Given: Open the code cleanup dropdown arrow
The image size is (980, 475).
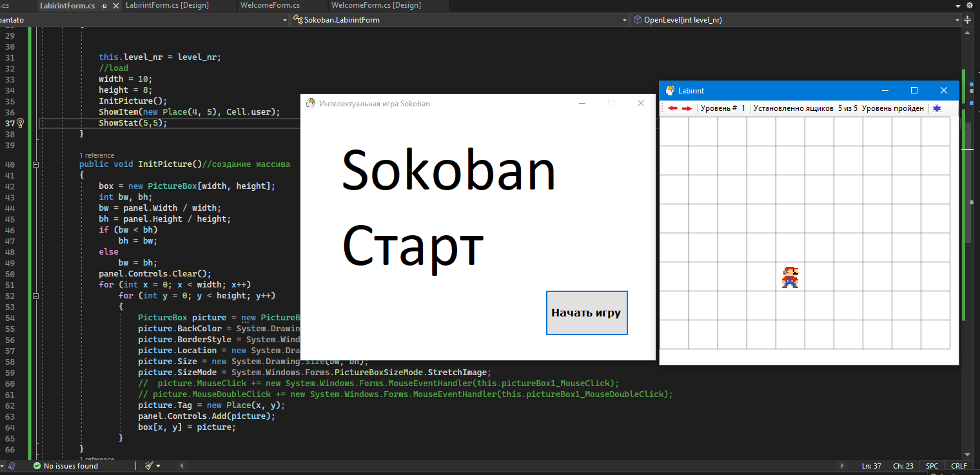Looking at the screenshot, I should click(158, 465).
